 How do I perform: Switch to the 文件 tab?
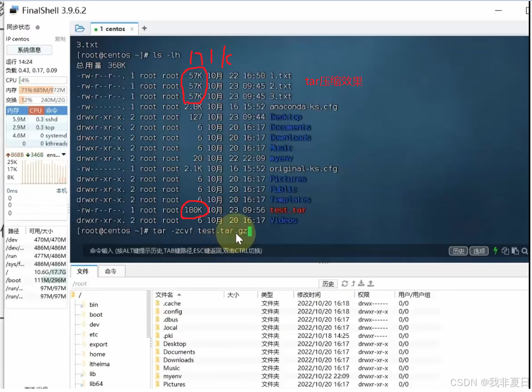pyautogui.click(x=83, y=272)
